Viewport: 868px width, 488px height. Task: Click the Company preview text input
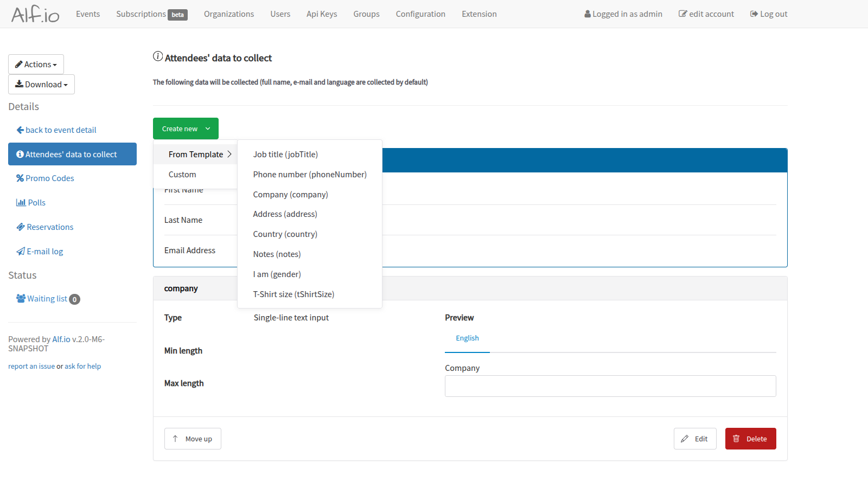[610, 386]
